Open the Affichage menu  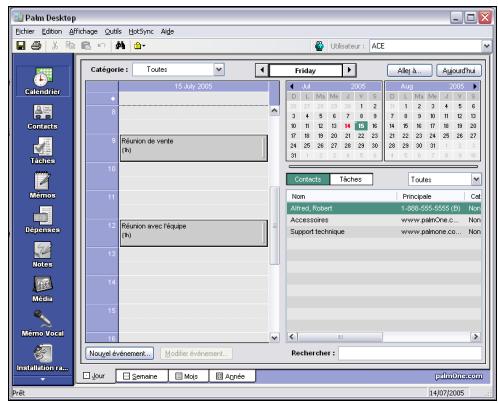pos(83,31)
